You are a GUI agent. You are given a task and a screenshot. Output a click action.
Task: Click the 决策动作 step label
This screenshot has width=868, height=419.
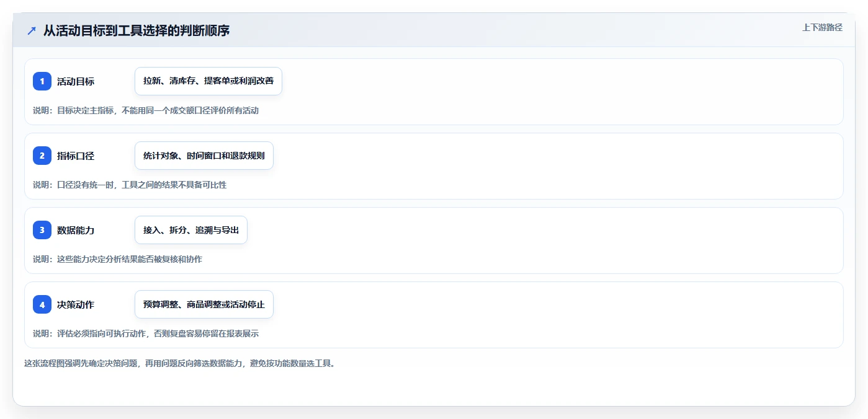[x=76, y=304]
